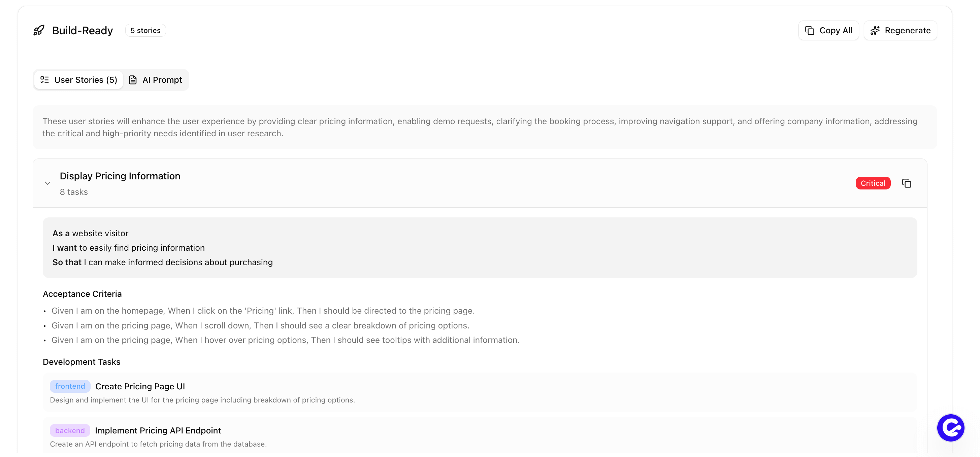
Task: Click the red Critical priority badge
Action: tap(873, 183)
